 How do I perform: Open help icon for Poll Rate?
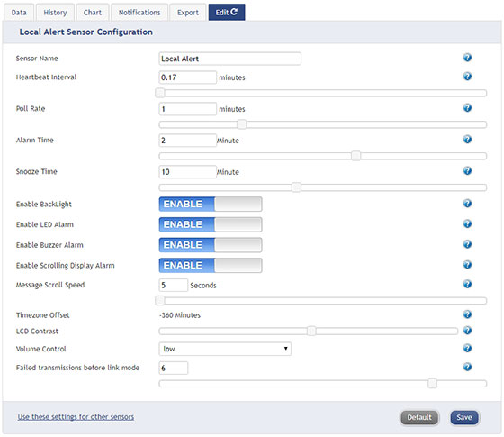tap(467, 108)
